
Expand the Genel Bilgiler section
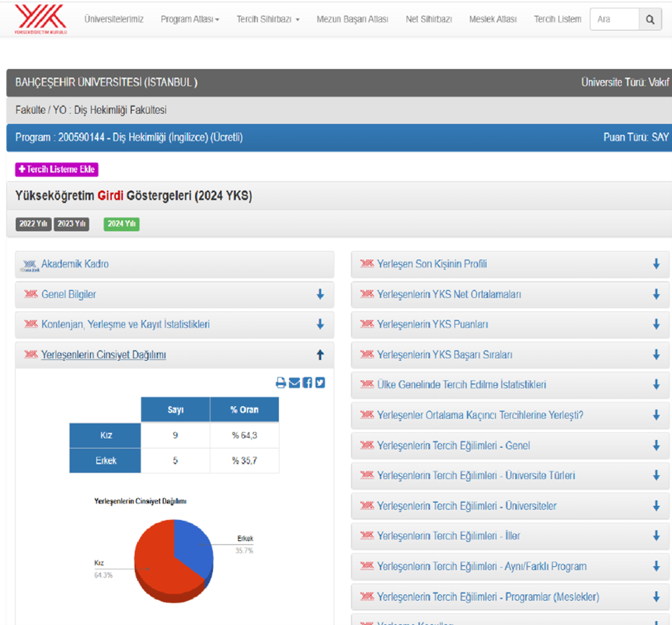click(x=68, y=294)
